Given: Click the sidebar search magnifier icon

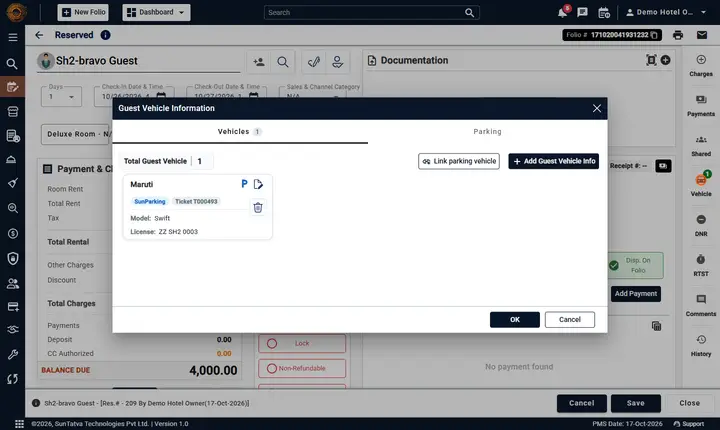Looking at the screenshot, I should click(x=12, y=63).
